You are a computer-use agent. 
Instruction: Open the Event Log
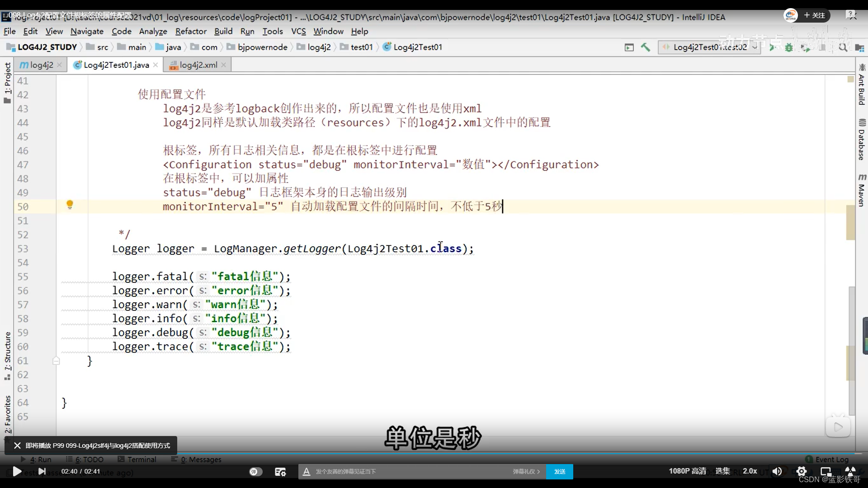click(x=827, y=459)
